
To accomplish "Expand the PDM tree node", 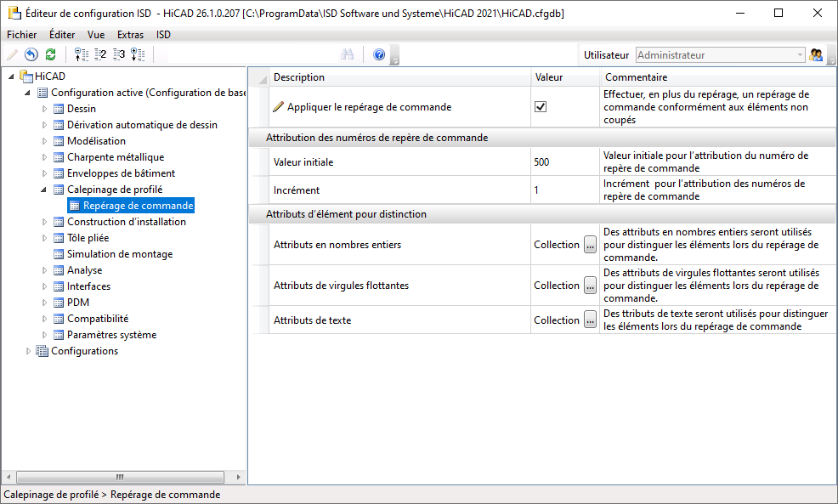I will click(x=44, y=303).
